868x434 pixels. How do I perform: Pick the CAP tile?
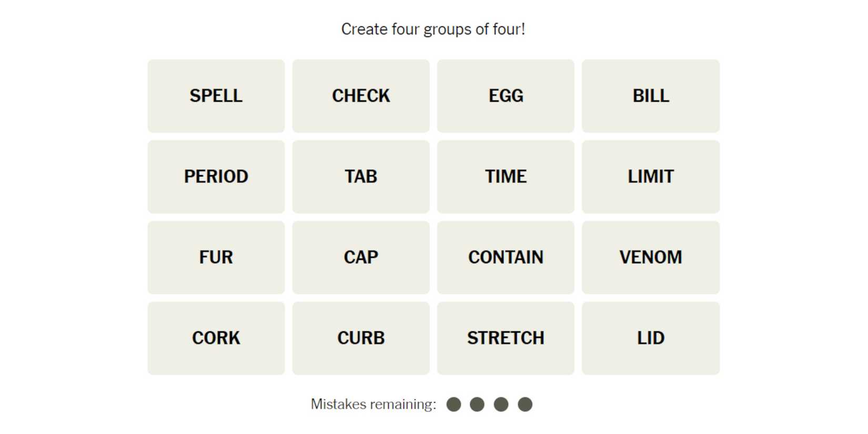pos(361,257)
